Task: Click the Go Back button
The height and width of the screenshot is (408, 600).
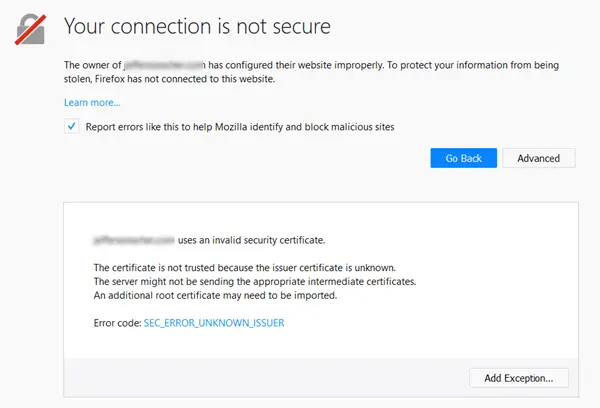Action: coord(463,158)
